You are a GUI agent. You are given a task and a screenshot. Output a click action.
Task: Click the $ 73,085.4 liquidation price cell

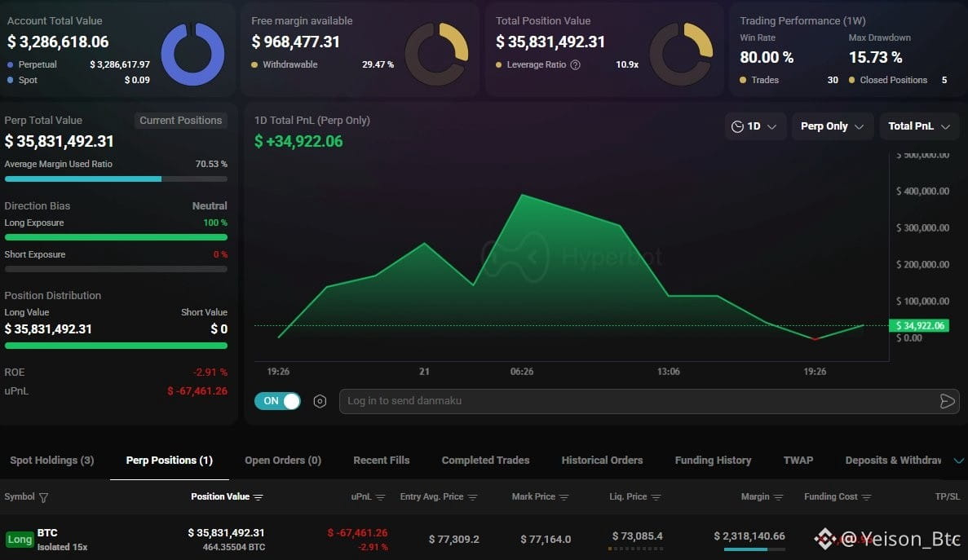tap(637, 536)
